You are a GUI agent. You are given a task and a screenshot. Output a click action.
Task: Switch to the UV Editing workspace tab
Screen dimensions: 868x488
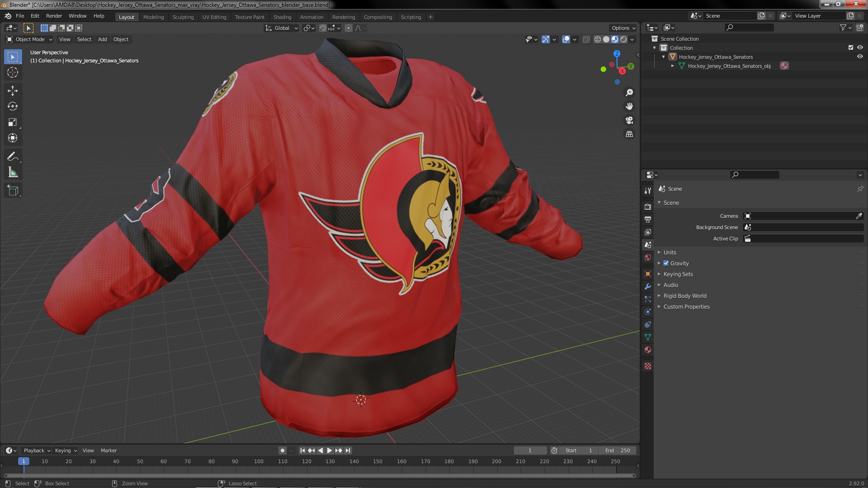coord(214,17)
